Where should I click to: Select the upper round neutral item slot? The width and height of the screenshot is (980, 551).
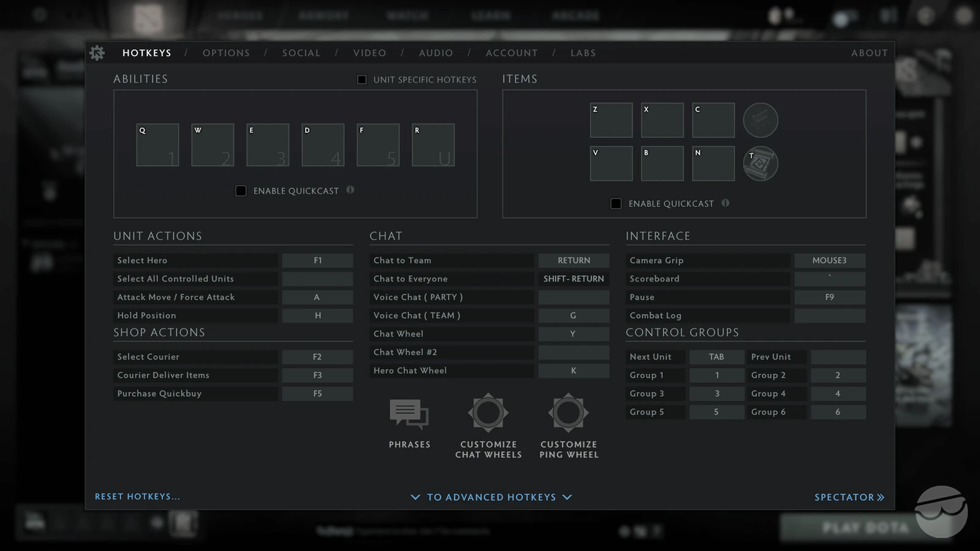pyautogui.click(x=761, y=120)
